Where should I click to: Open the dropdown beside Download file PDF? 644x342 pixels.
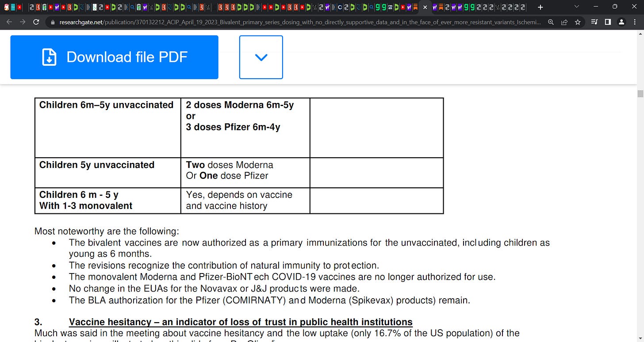coord(261,57)
